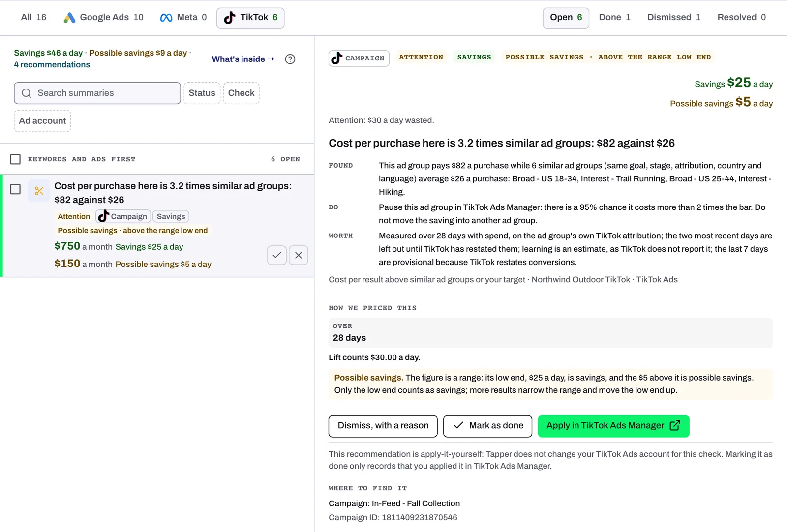Click the Meta logo icon
Screen dimensions: 787x532
click(x=166, y=18)
